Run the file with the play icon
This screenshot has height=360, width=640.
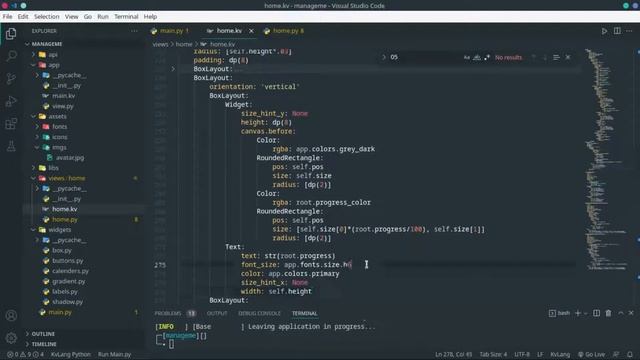click(x=604, y=31)
